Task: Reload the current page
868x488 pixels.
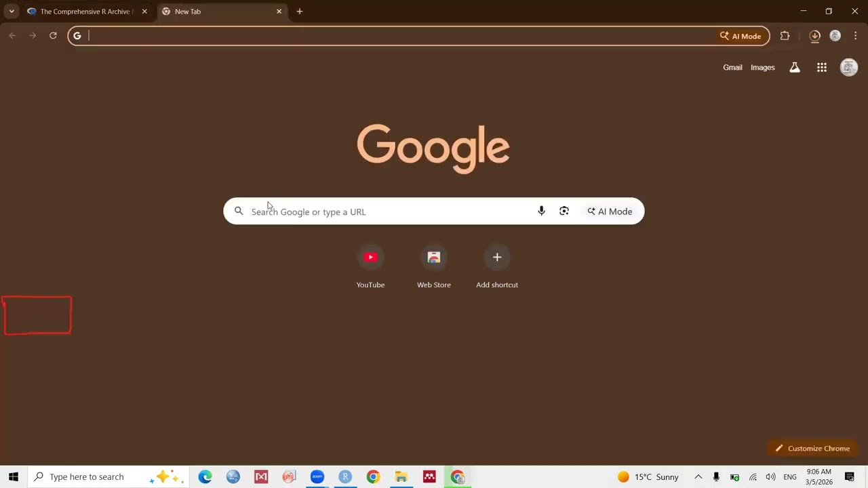Action: (x=53, y=36)
